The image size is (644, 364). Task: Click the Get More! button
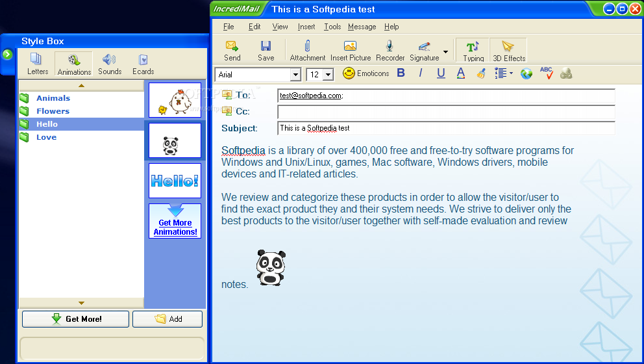[75, 319]
